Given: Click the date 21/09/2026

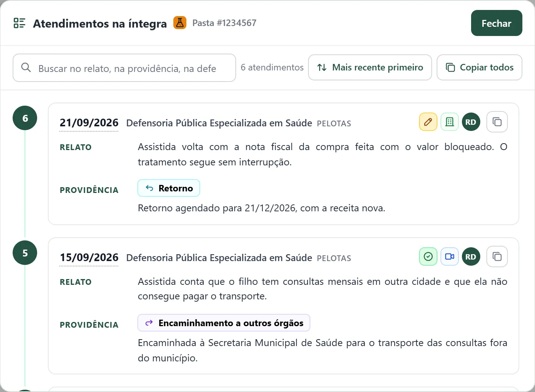Looking at the screenshot, I should tap(89, 123).
